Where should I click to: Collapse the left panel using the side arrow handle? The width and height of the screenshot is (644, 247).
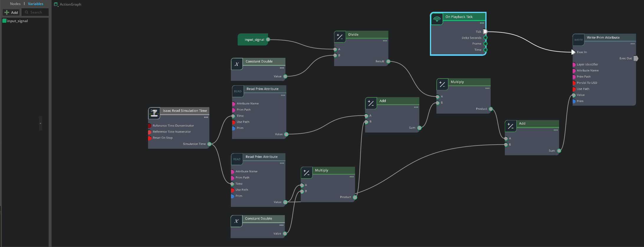[40, 123]
